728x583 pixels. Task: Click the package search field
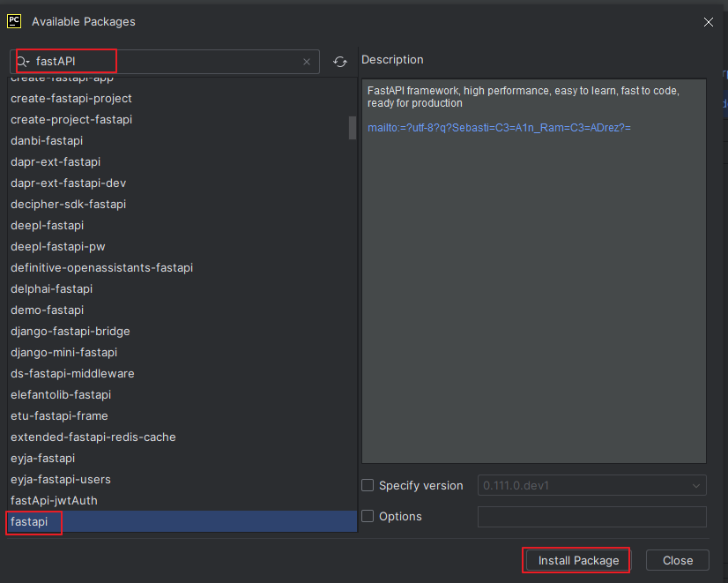pos(165,62)
